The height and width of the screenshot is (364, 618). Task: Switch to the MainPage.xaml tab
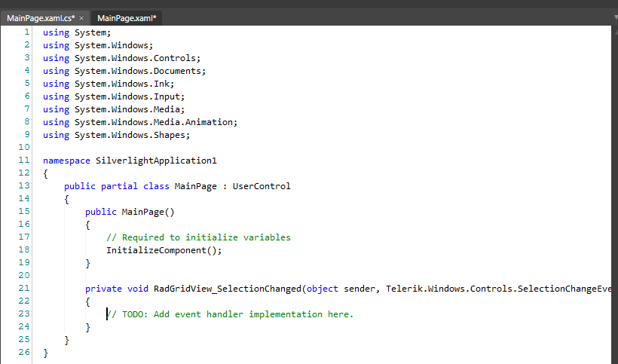tap(127, 18)
